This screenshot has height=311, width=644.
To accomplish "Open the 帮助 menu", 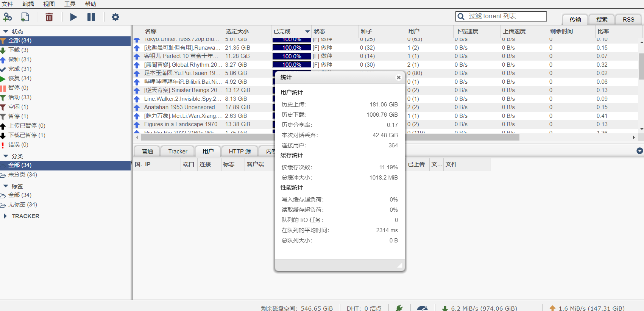I will 90,4.
